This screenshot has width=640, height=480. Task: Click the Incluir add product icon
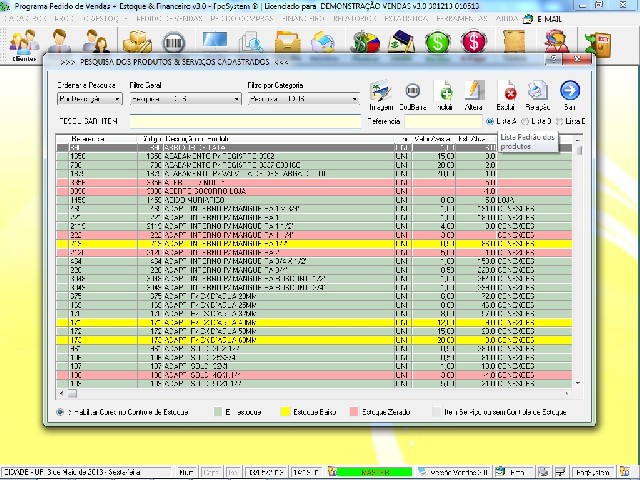(444, 92)
